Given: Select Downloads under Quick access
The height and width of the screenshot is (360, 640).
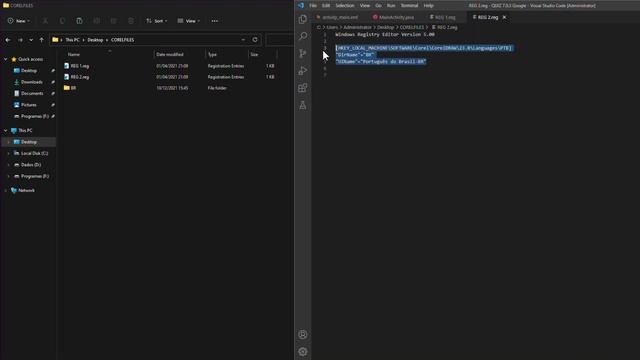Looking at the screenshot, I should point(31,82).
